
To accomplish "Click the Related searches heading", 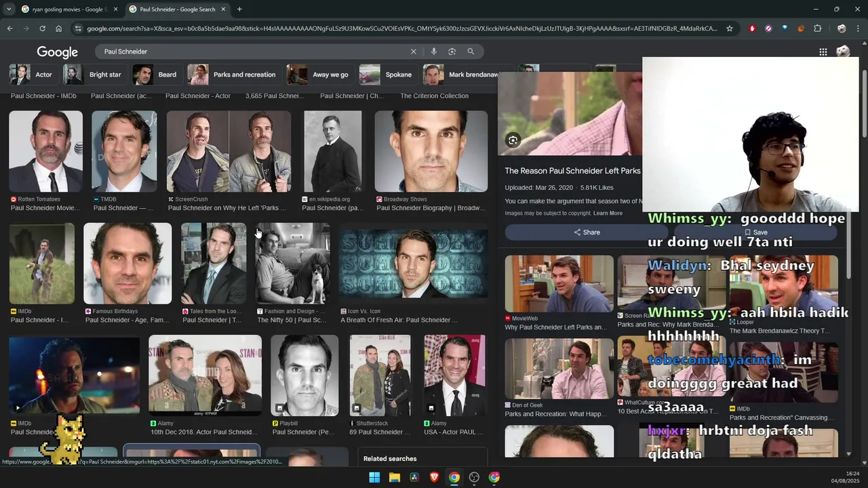I will 390,459.
